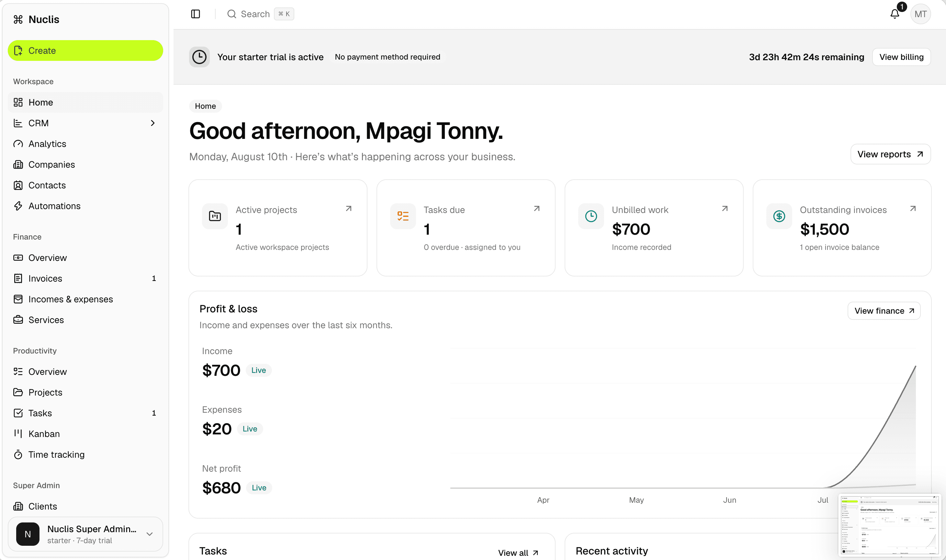Open Unbilled work card arrow
This screenshot has height=560, width=946.
725,209
